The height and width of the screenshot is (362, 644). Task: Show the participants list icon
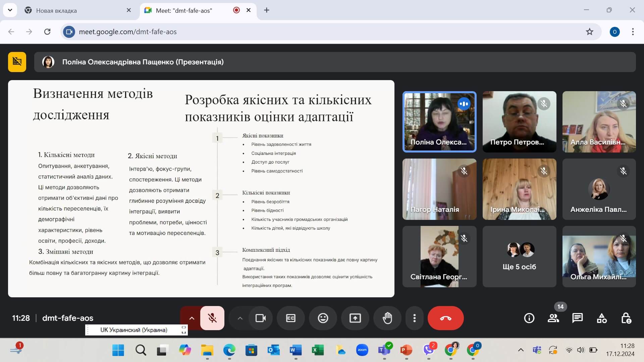553,318
